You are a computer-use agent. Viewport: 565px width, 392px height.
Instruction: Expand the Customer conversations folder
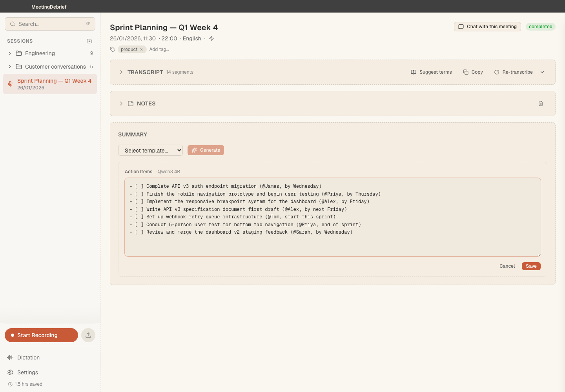10,67
